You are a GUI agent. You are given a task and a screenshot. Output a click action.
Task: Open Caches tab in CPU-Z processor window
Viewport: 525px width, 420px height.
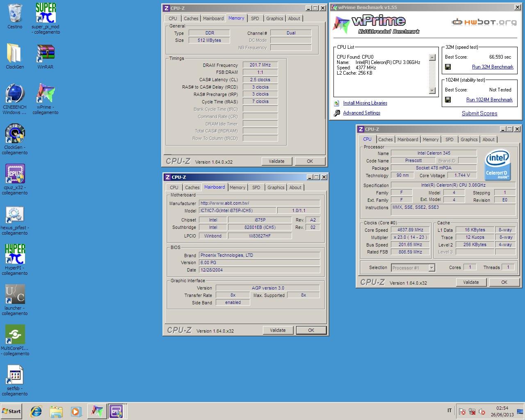tap(385, 139)
